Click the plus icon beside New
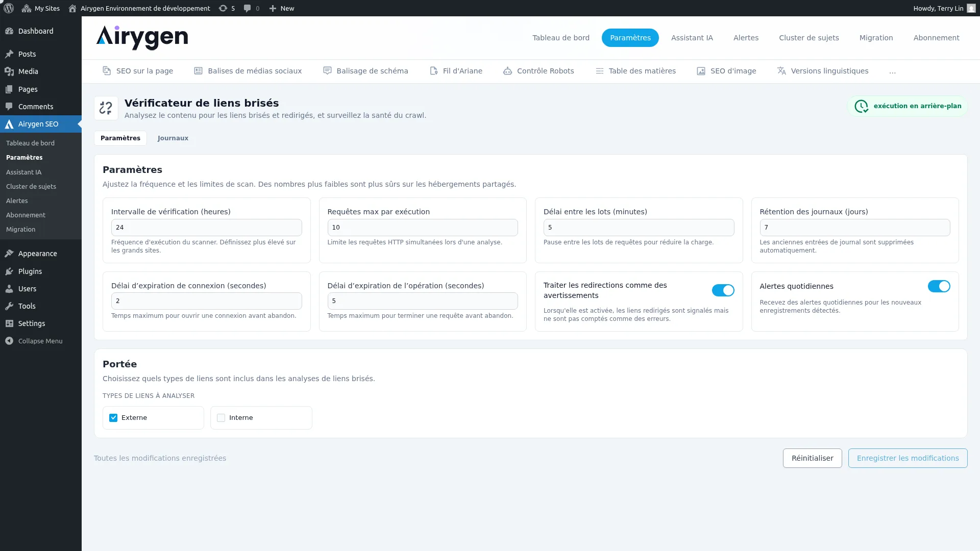980x551 pixels. pos(273,8)
